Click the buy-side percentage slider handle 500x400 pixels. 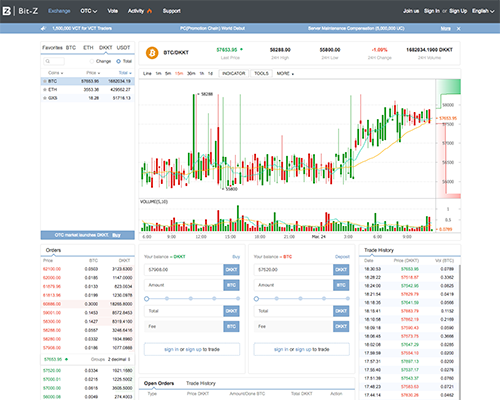[147, 299]
